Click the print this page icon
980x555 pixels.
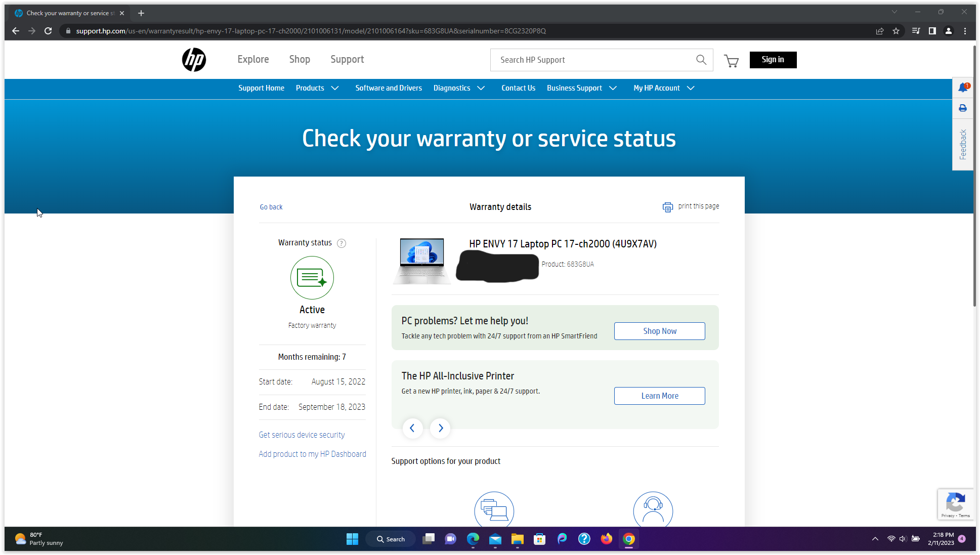click(668, 207)
